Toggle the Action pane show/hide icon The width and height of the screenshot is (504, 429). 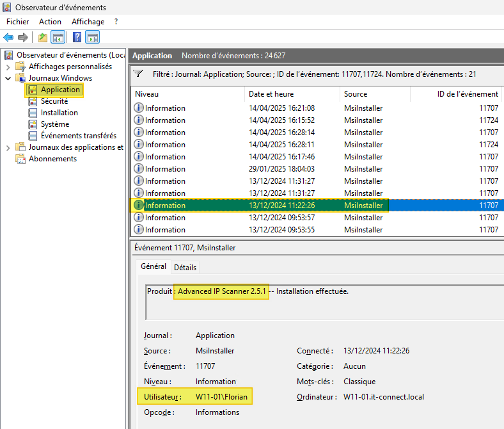coord(93,37)
